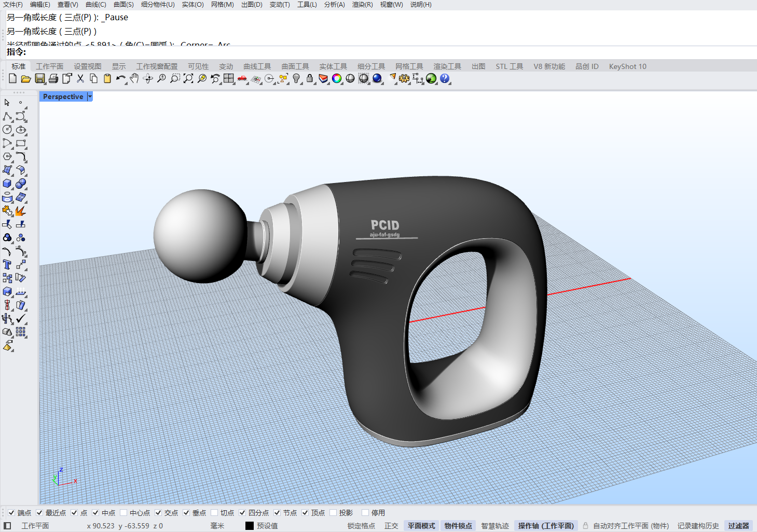Viewport: 757px width, 532px height.
Task: Click the Undo arrow icon
Action: click(120, 78)
